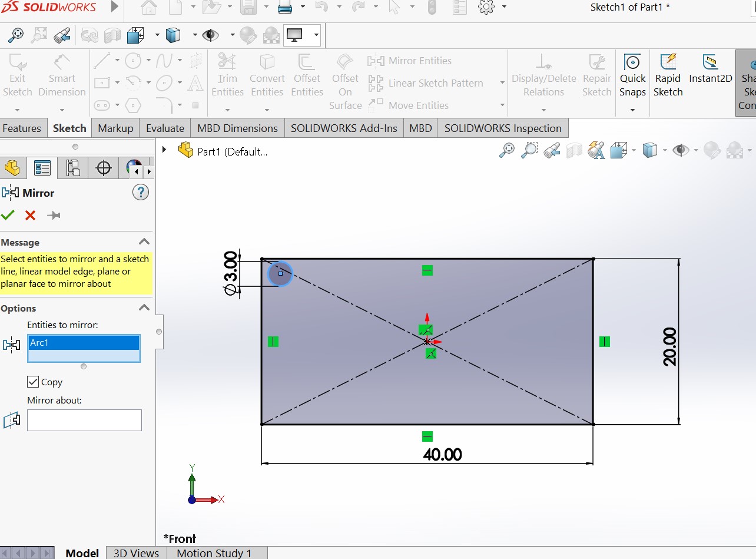Click the Save floppy disk icon
Viewport: 756px width, 559px height.
pos(248,8)
